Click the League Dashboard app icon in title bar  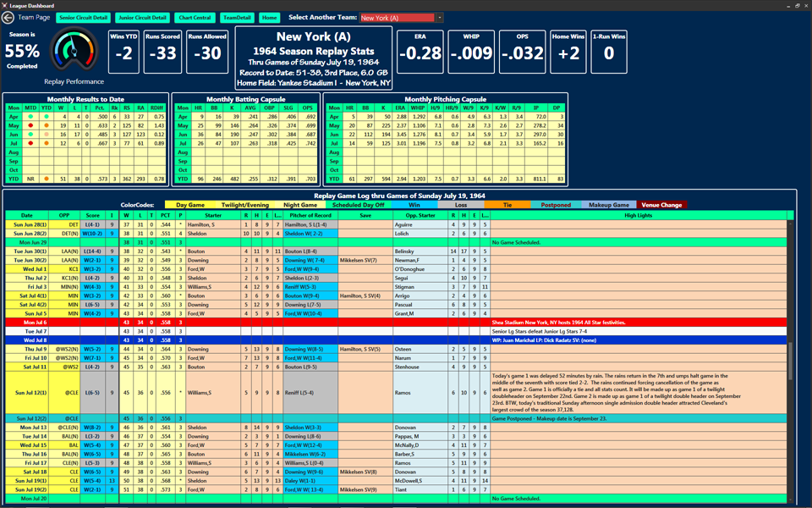coord(5,5)
